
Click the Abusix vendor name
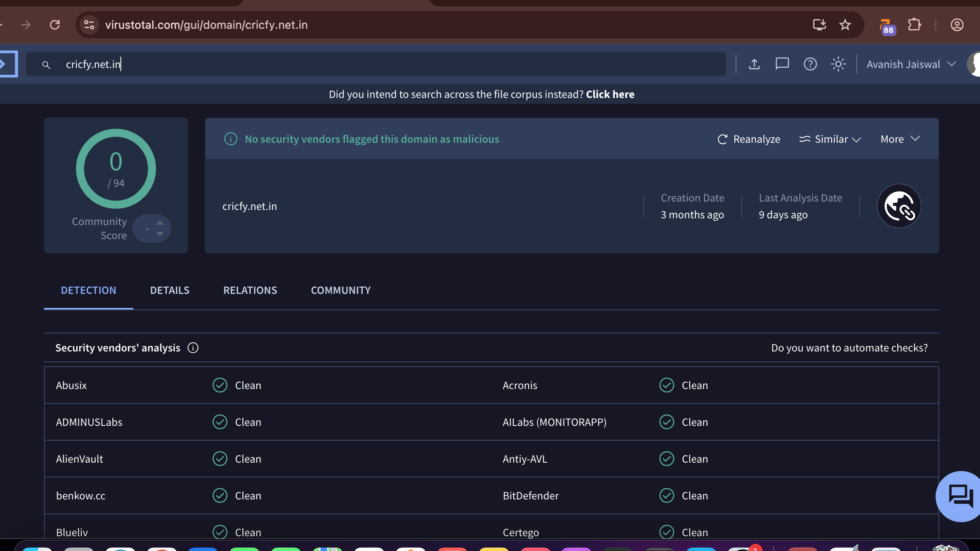pos(71,385)
